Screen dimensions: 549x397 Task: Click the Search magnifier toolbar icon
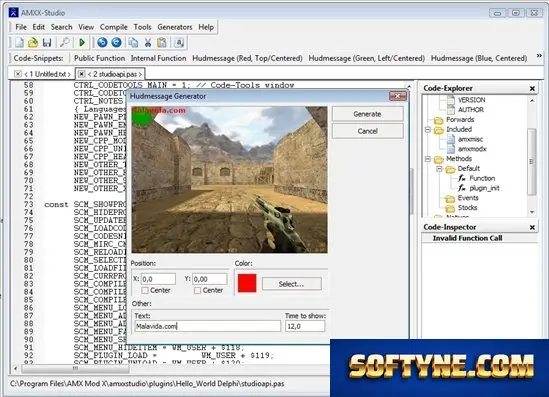click(x=64, y=43)
